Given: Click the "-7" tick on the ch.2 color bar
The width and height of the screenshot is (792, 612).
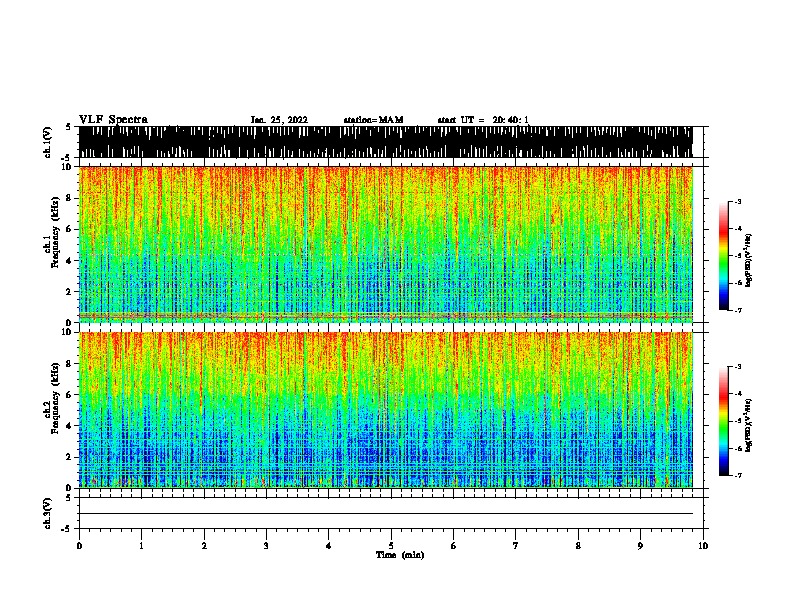Looking at the screenshot, I should (x=738, y=475).
